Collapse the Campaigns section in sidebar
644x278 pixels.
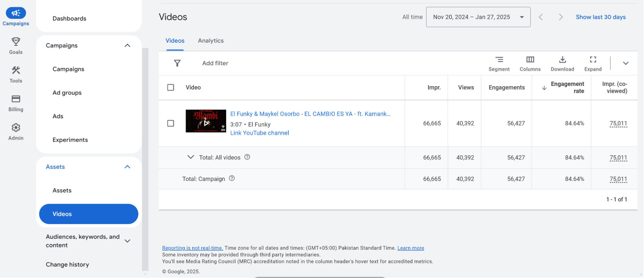click(127, 46)
